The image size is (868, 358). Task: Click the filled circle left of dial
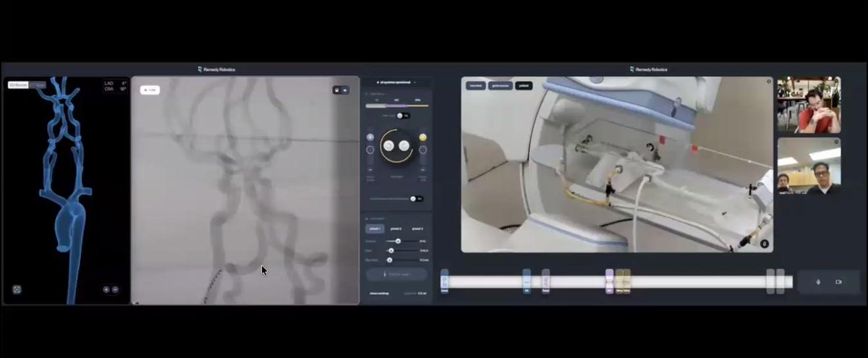coord(370,137)
